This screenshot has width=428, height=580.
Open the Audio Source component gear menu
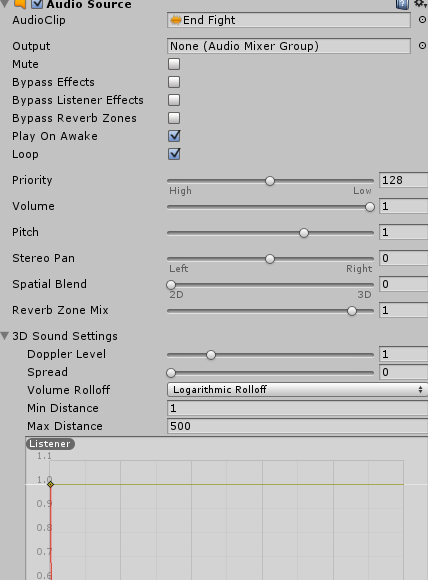pos(421,3)
